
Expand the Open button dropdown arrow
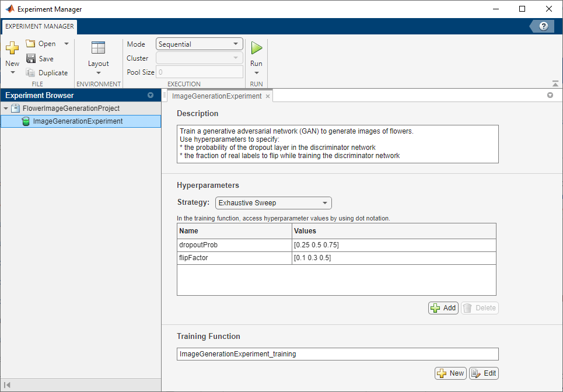pos(66,44)
